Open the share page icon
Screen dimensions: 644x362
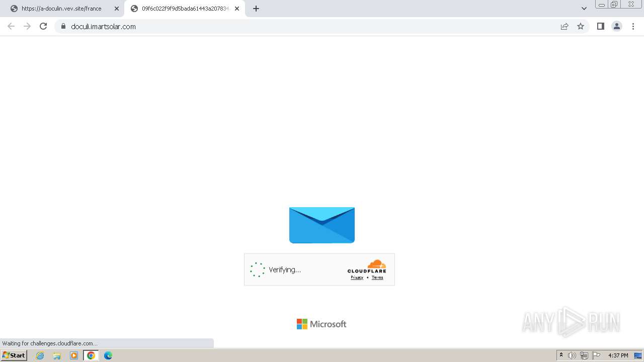click(x=565, y=26)
